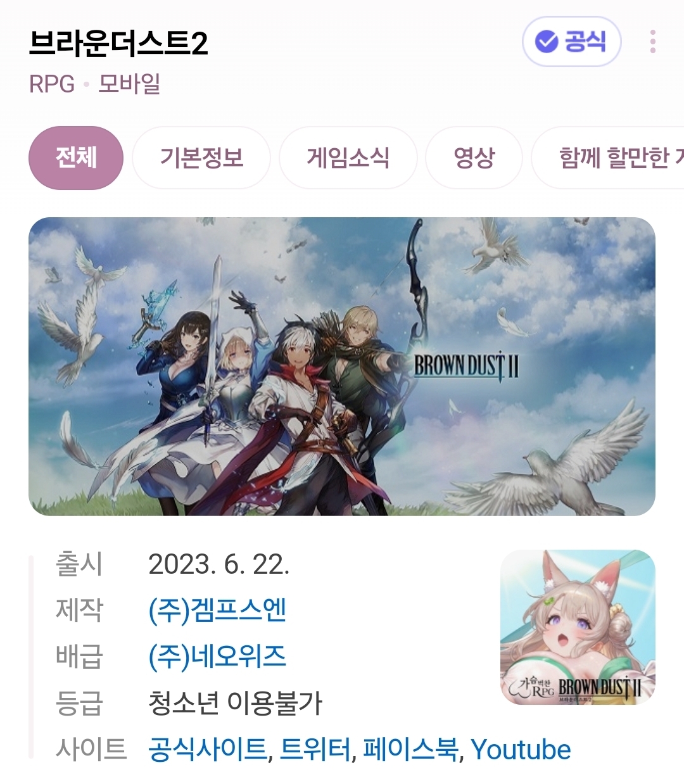Image resolution: width=684 pixels, height=784 pixels.
Task: Go to the 영상 tab
Action: coord(474,158)
